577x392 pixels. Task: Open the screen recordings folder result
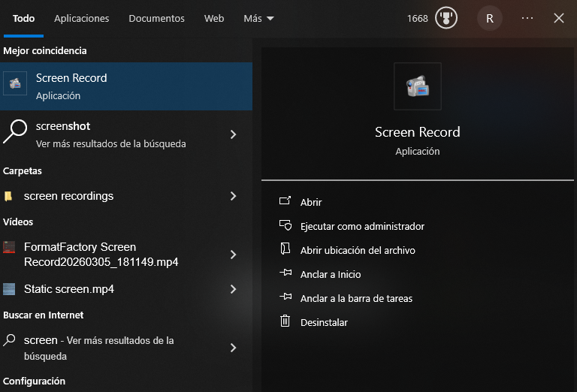126,196
